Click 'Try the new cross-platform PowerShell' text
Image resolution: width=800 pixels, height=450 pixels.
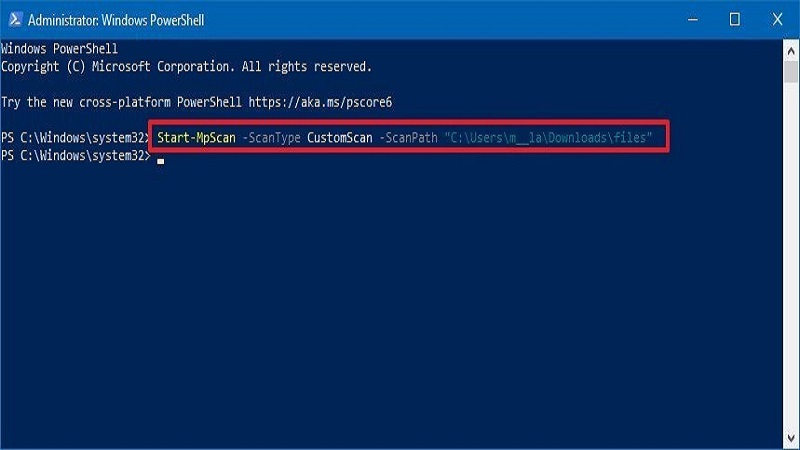[121, 102]
